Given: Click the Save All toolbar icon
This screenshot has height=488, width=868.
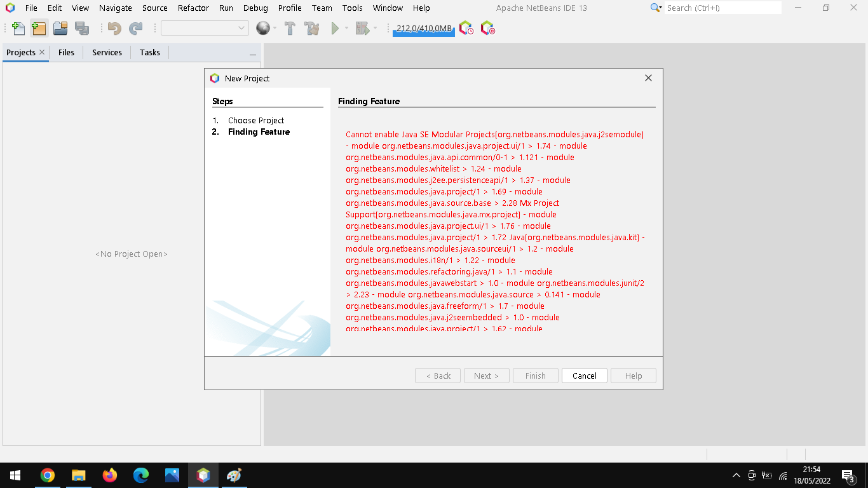Looking at the screenshot, I should pyautogui.click(x=82, y=28).
